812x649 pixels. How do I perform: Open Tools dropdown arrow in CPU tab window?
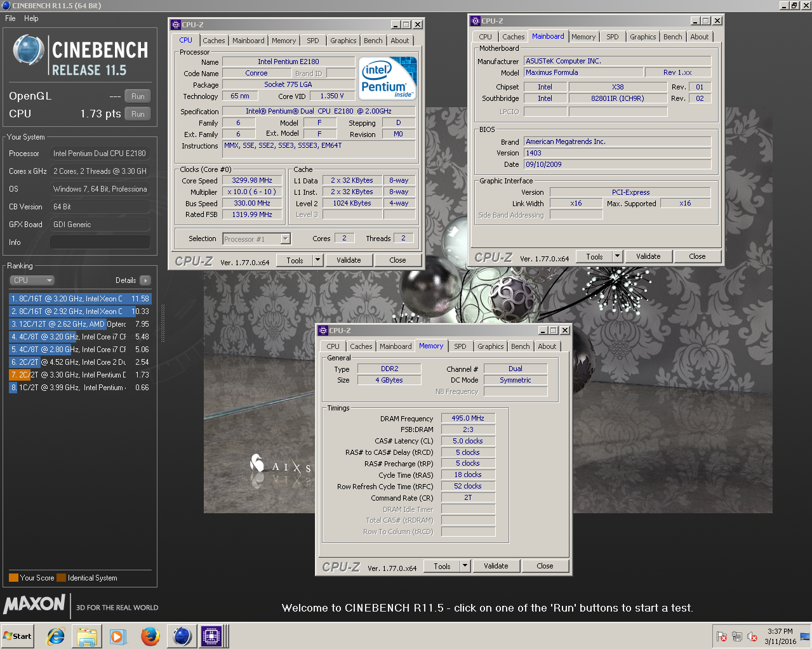coord(318,260)
